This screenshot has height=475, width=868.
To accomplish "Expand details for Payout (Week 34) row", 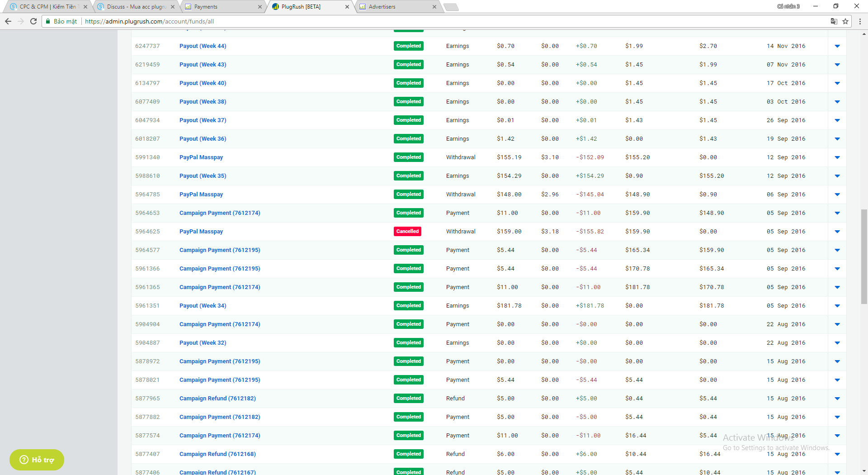I will point(837,306).
